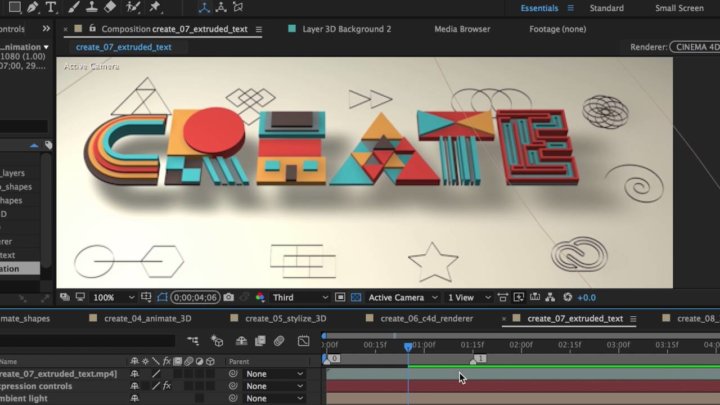Select the Eraser tool in the toolbar

click(110, 8)
